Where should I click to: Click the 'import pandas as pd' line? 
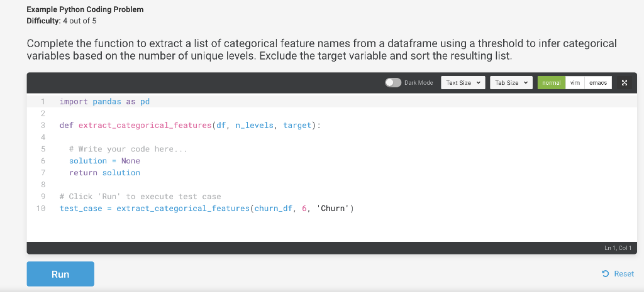click(x=105, y=101)
